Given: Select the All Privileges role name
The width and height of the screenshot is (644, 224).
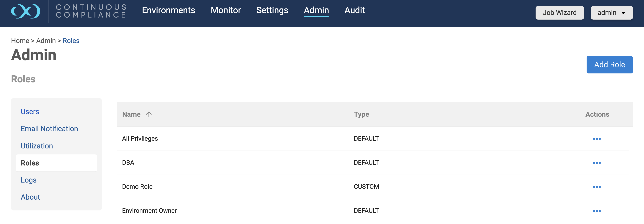Looking at the screenshot, I should (140, 139).
